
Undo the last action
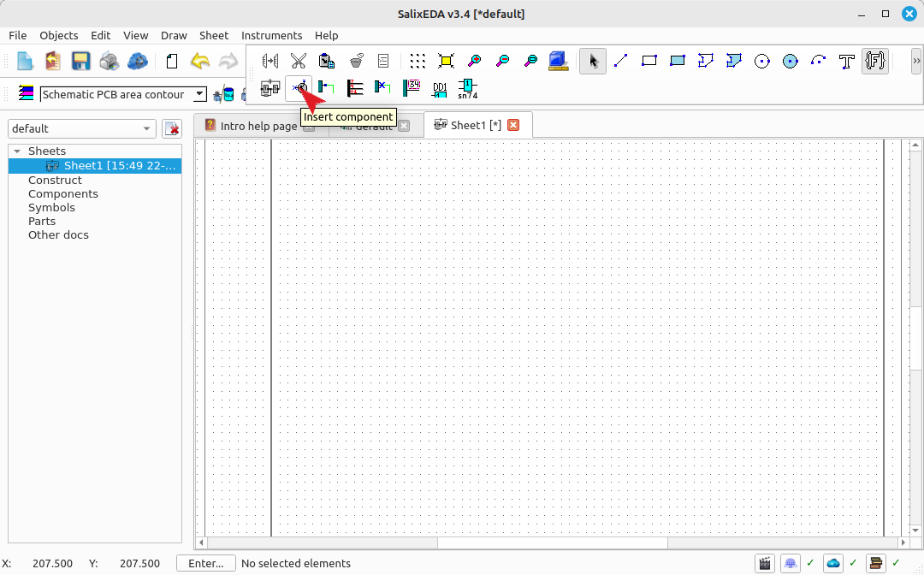click(199, 61)
